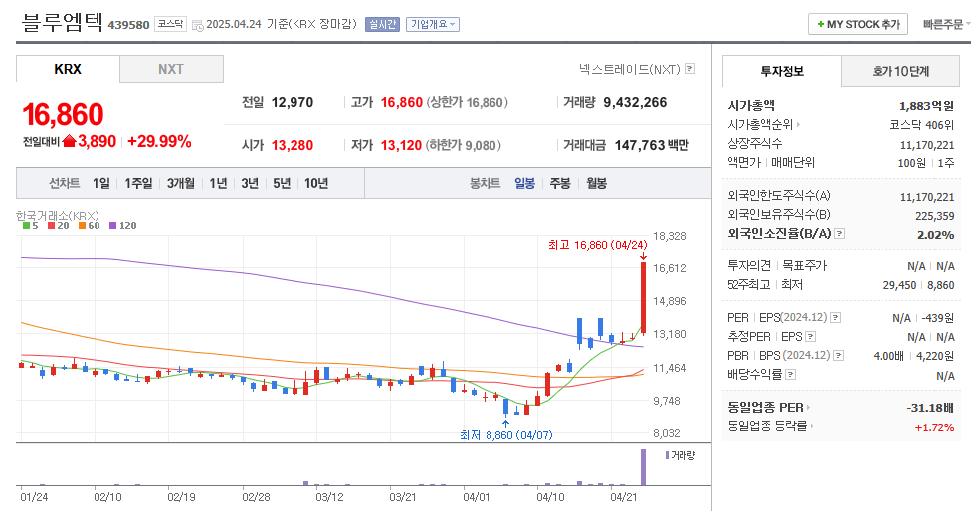The width and height of the screenshot is (980, 511).
Task: Click the 한국거래소(KRX) chart label
Action: [58, 216]
